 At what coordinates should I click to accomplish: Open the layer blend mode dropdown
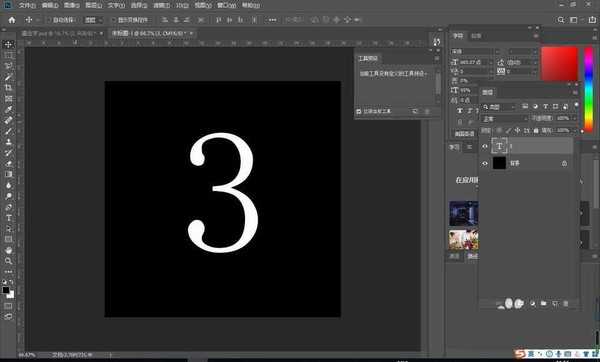(x=504, y=119)
